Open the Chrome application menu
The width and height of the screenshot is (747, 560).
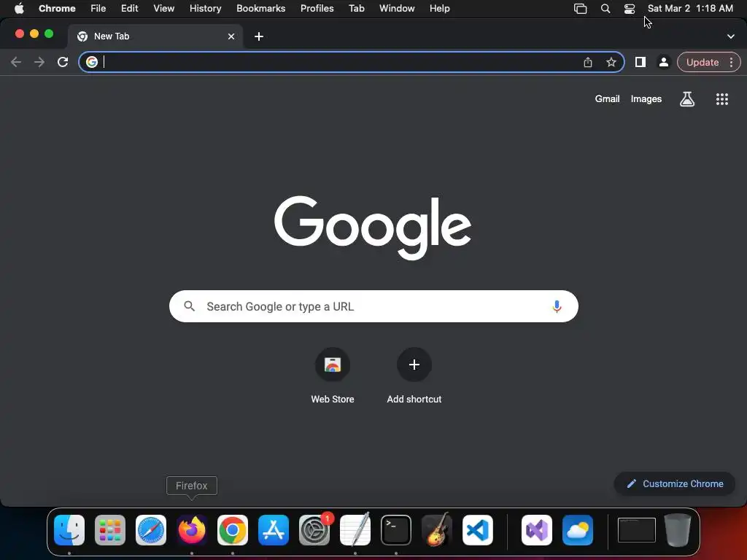(x=57, y=9)
